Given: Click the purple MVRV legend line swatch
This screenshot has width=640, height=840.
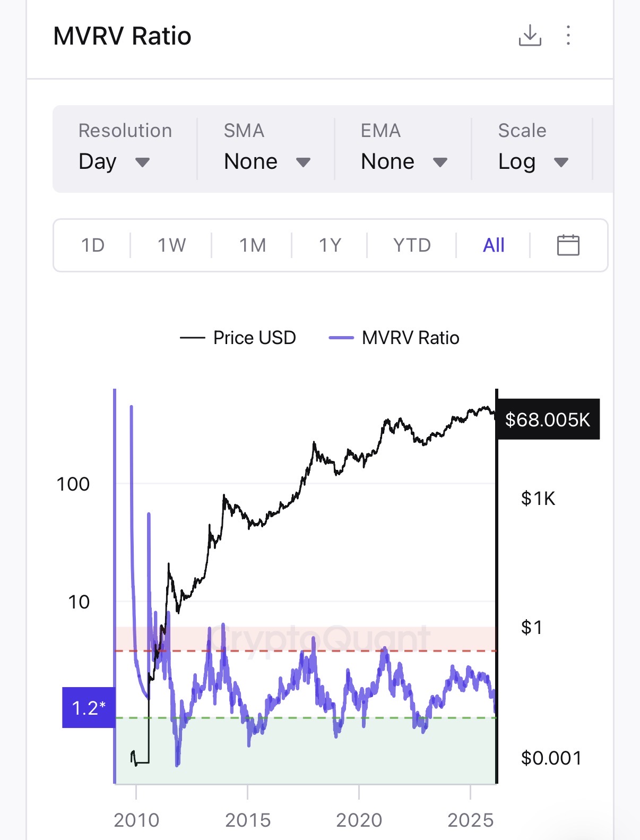Looking at the screenshot, I should [341, 338].
